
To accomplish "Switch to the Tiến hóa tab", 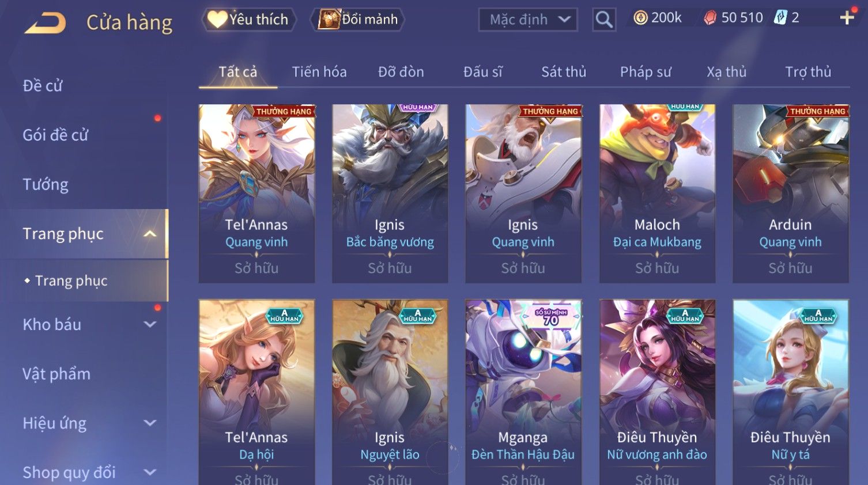I will pyautogui.click(x=319, y=72).
